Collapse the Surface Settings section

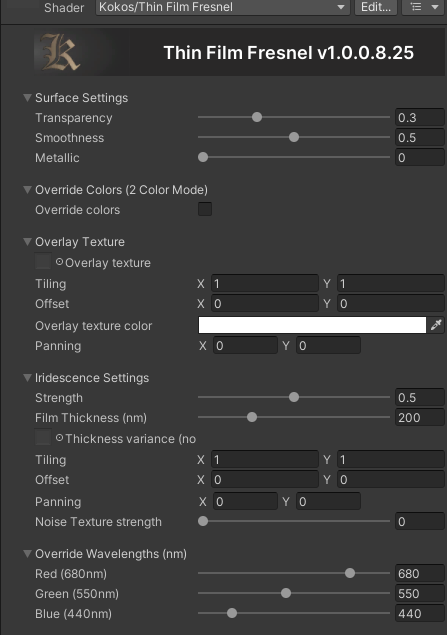[28, 98]
